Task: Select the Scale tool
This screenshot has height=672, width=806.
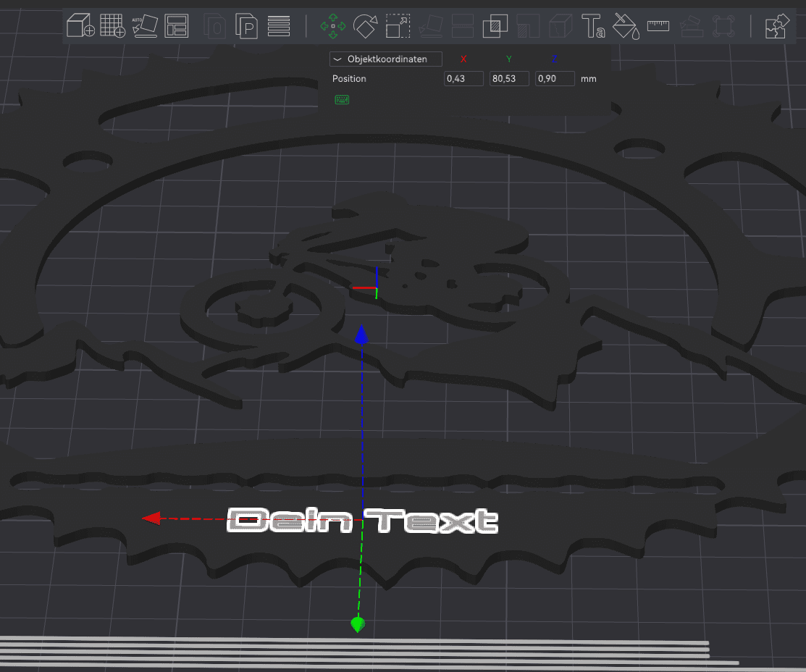Action: point(398,26)
